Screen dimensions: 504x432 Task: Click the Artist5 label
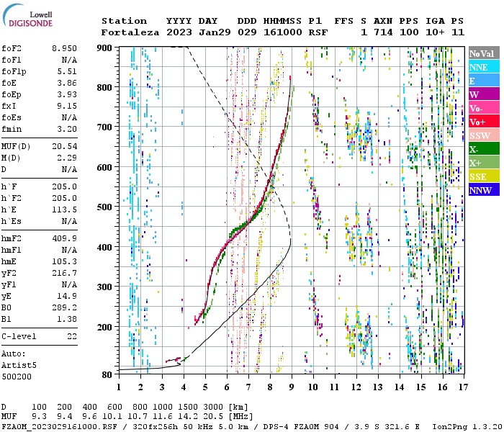[19, 366]
